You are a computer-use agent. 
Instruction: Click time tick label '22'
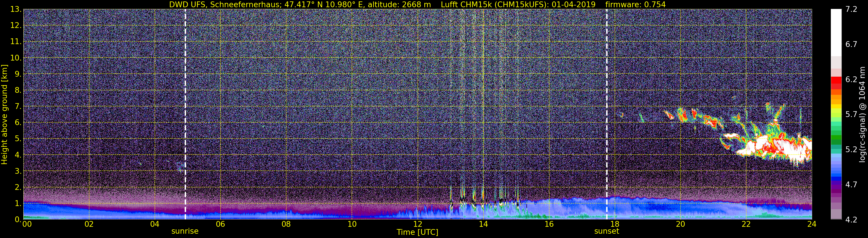point(746,224)
